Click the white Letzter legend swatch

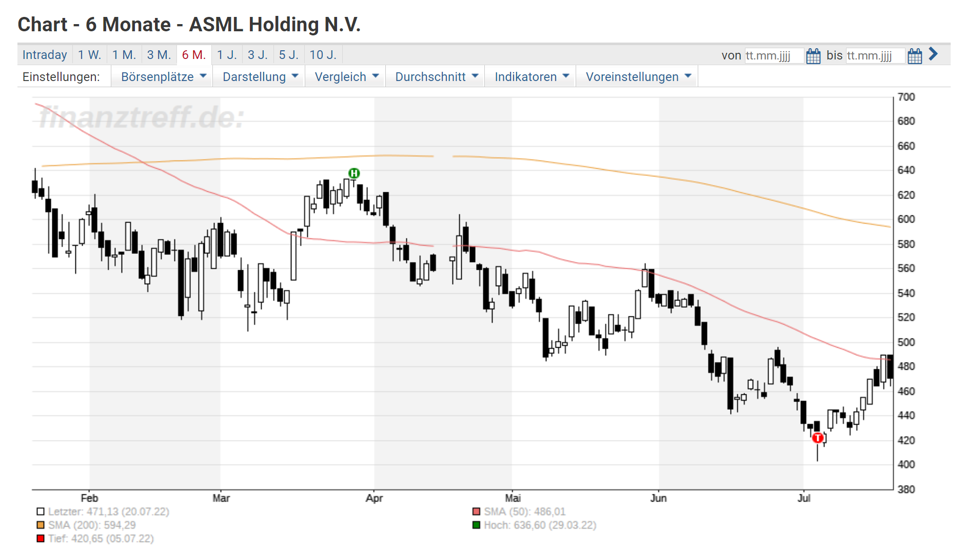(x=41, y=511)
